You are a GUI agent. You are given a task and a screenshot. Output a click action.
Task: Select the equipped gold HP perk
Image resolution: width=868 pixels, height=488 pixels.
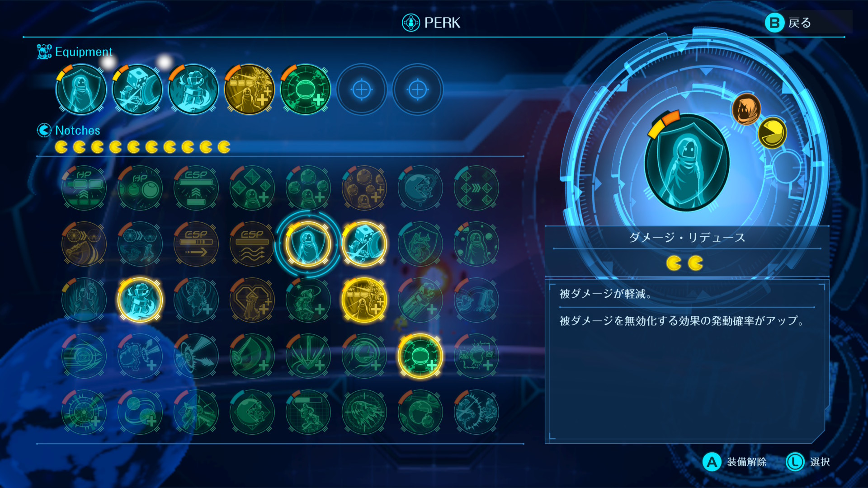point(249,89)
